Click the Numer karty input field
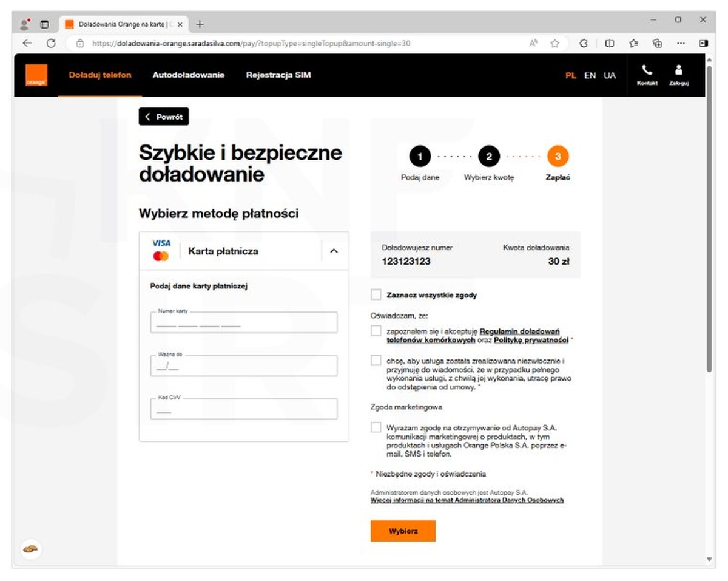The height and width of the screenshot is (581, 728). coord(244,323)
